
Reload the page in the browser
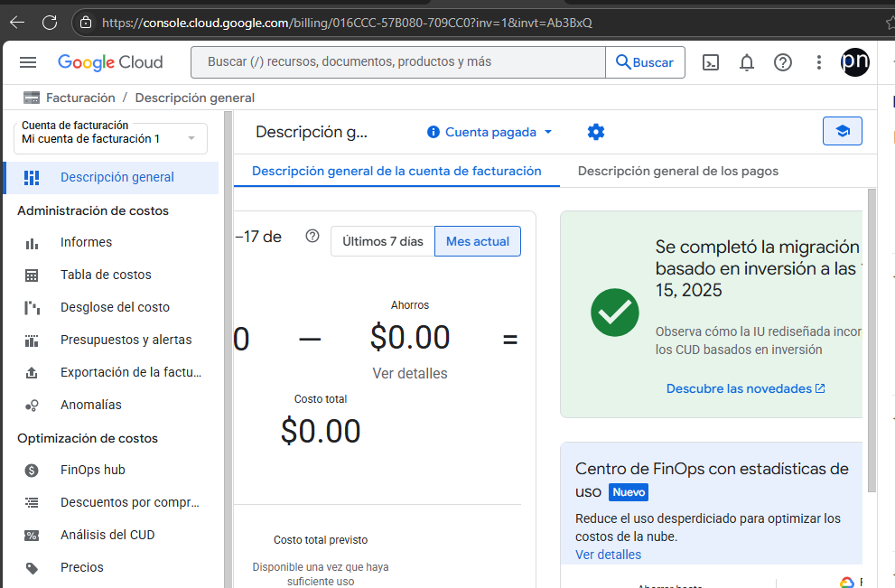[50, 23]
